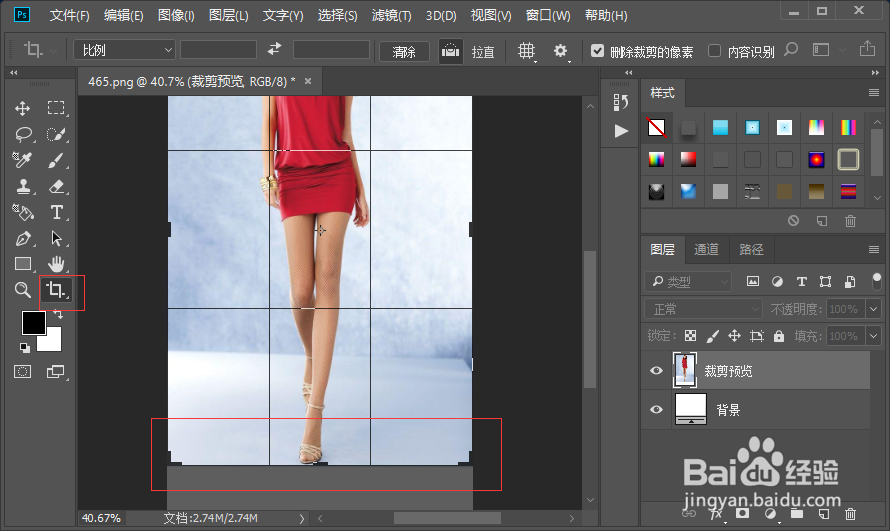This screenshot has width=890, height=531.
Task: Select the Move tool
Action: 22,108
